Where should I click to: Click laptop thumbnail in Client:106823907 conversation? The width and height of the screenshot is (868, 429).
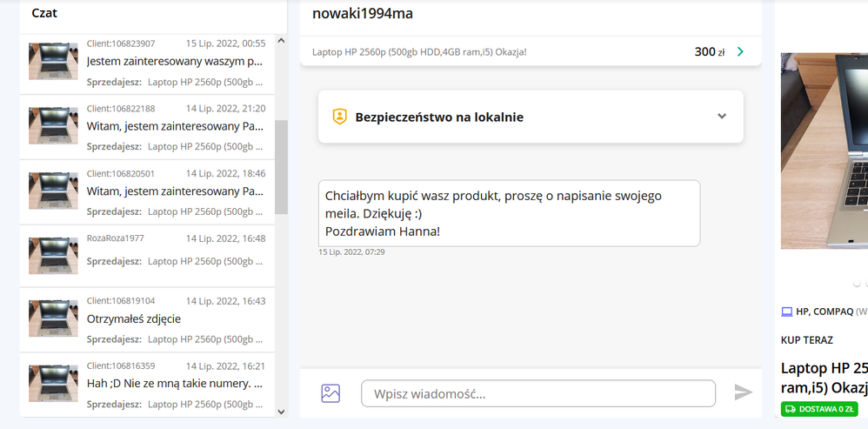pos(53,61)
